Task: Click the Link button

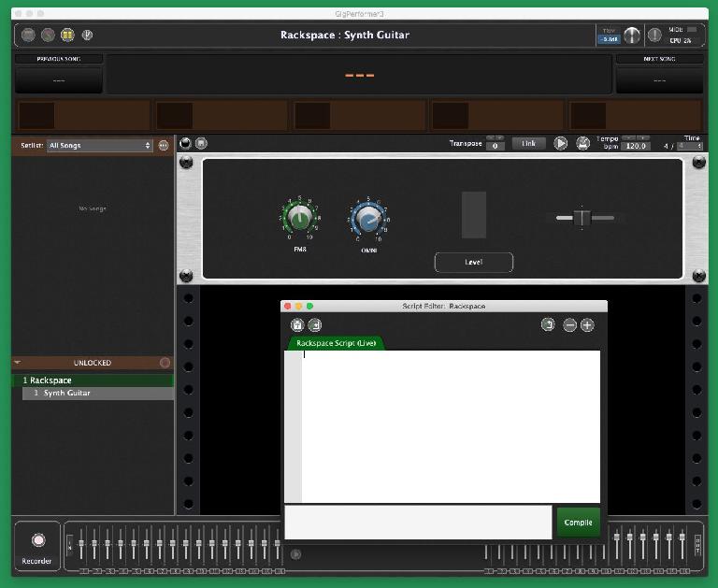Action: 528,143
